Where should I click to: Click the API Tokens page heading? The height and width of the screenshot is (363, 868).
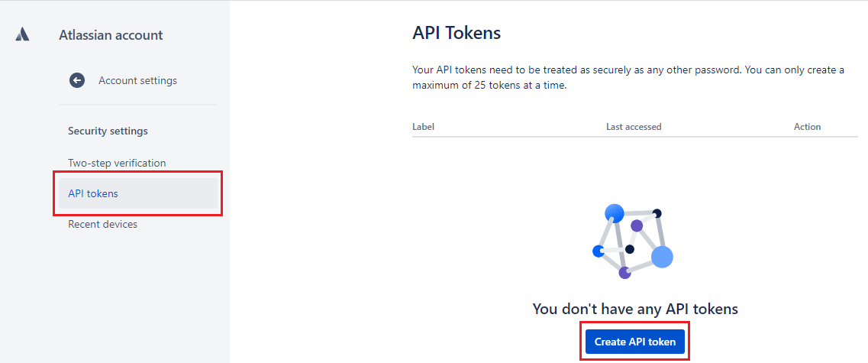457,34
